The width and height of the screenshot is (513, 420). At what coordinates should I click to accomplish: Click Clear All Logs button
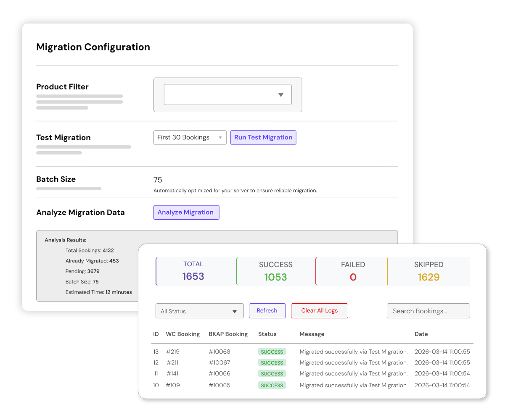coord(319,310)
